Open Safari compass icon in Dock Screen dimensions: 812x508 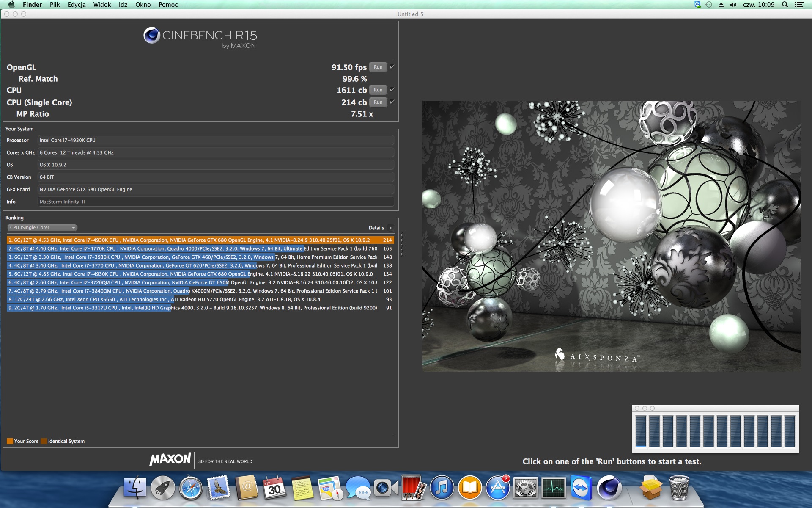(x=191, y=488)
